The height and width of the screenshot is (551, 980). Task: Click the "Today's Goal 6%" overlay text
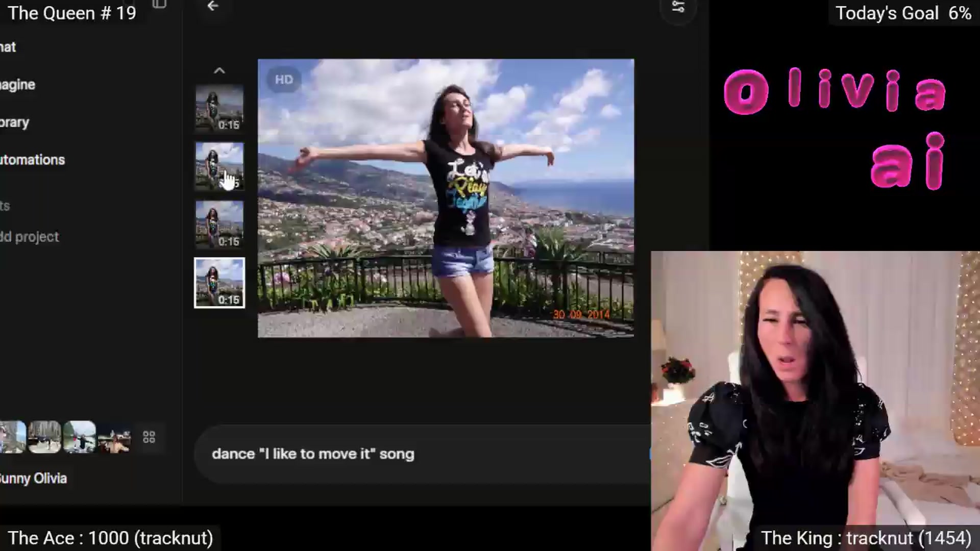click(903, 13)
